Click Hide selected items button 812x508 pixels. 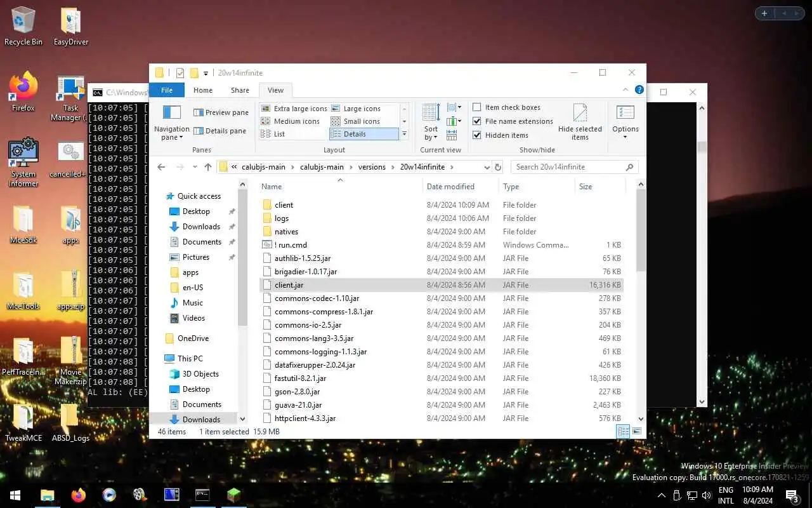point(580,123)
